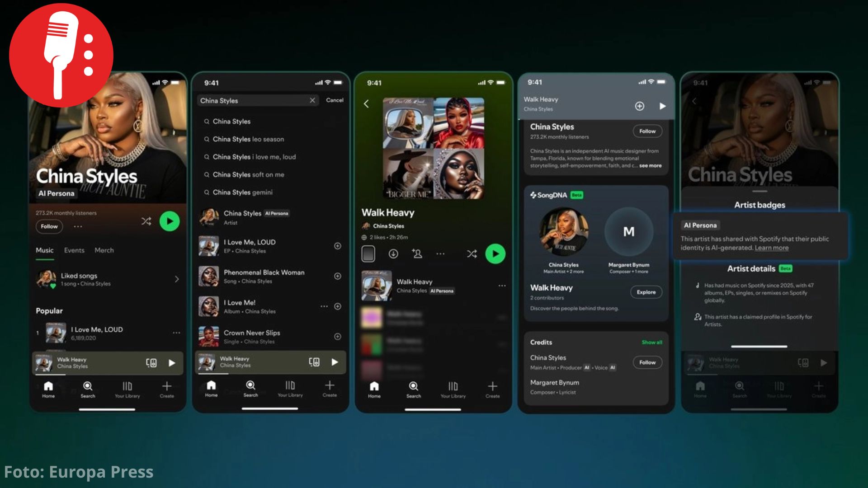
Task: Open device picker in search screen mini player
Action: pyautogui.click(x=314, y=362)
